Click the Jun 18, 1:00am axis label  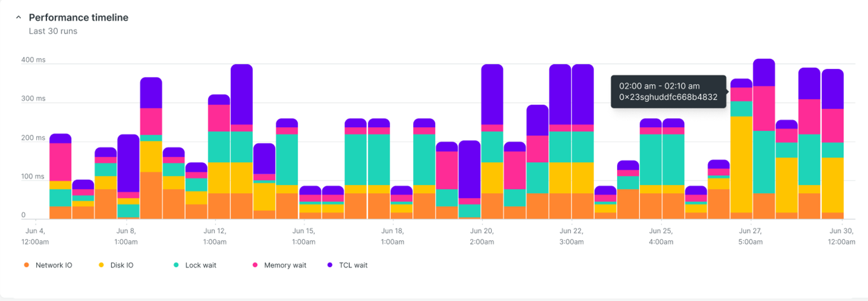(392, 236)
